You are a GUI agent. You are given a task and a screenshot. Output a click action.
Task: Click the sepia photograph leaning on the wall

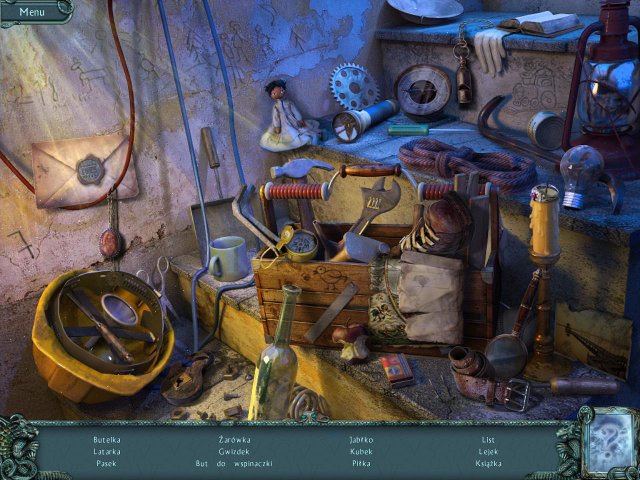tap(593, 341)
